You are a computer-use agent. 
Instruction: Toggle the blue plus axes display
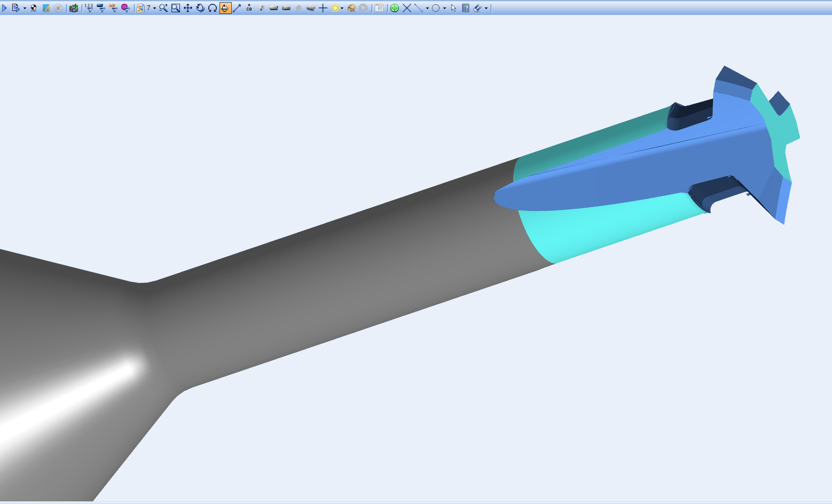pos(323,8)
